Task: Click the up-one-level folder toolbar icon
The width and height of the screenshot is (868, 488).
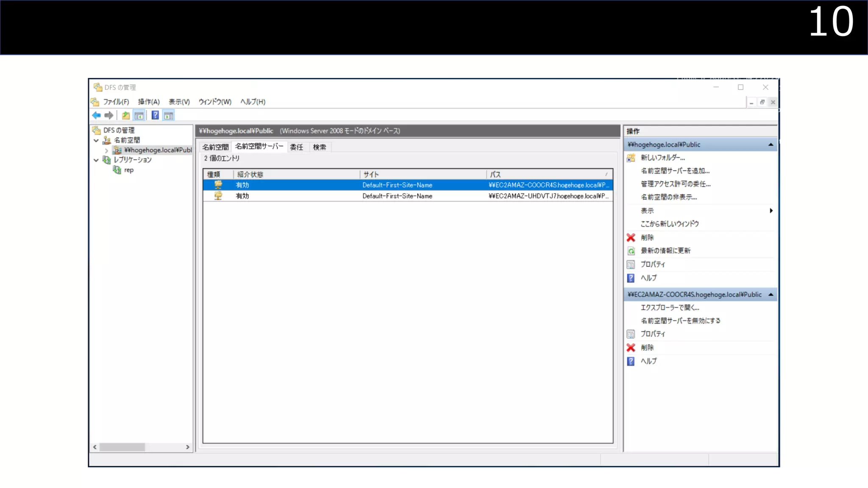Action: (x=126, y=115)
